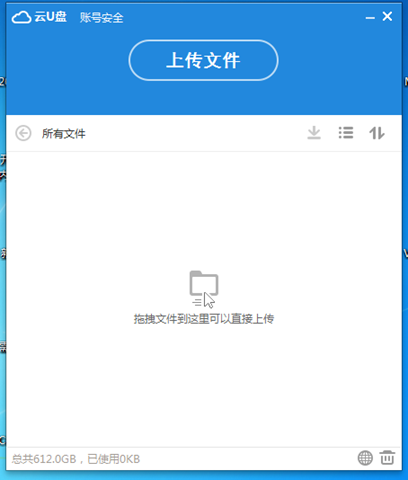This screenshot has width=408, height=480.
Task: Select the 所有文件 breadcrumb label
Action: click(64, 134)
